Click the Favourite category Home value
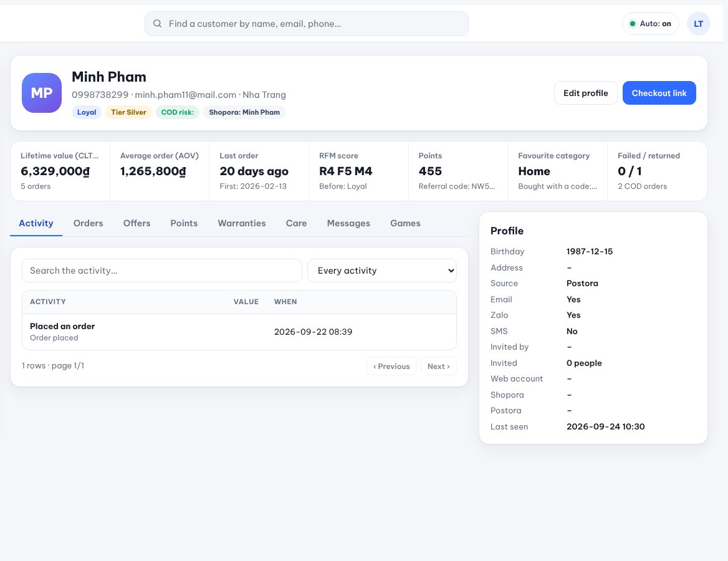Viewport: 728px width, 561px height. [x=534, y=171]
